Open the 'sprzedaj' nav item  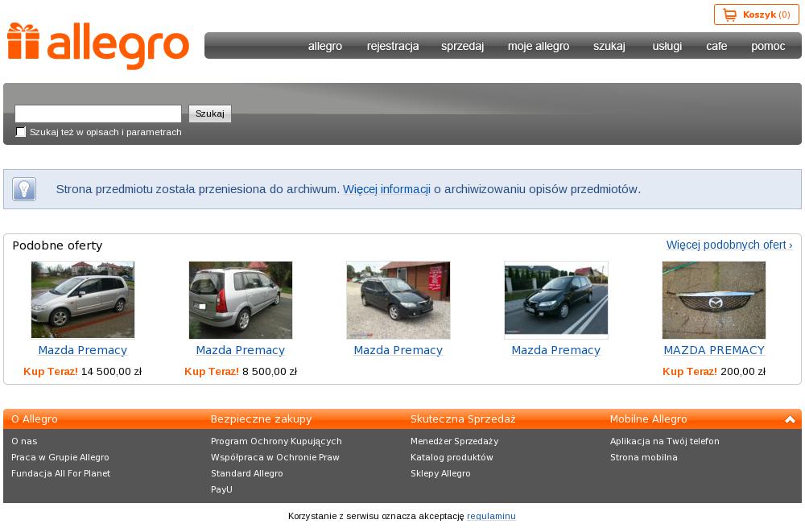click(463, 46)
